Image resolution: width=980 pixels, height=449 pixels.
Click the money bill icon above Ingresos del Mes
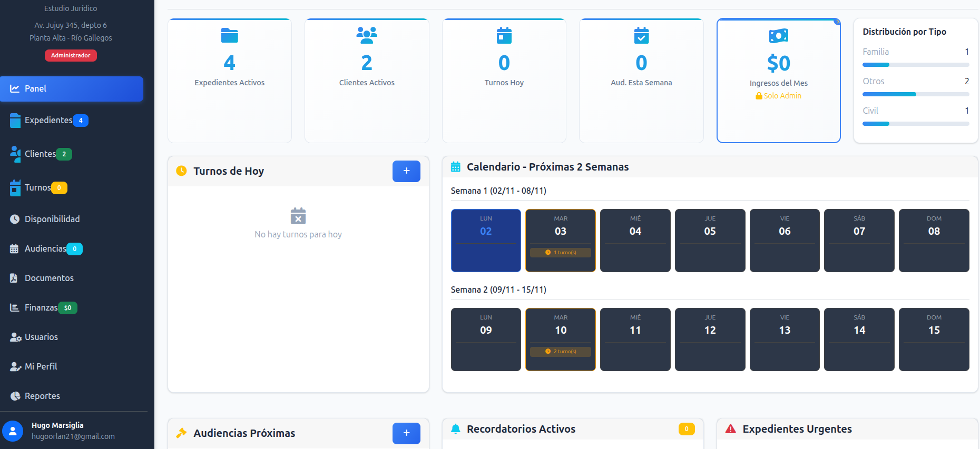[x=778, y=36]
